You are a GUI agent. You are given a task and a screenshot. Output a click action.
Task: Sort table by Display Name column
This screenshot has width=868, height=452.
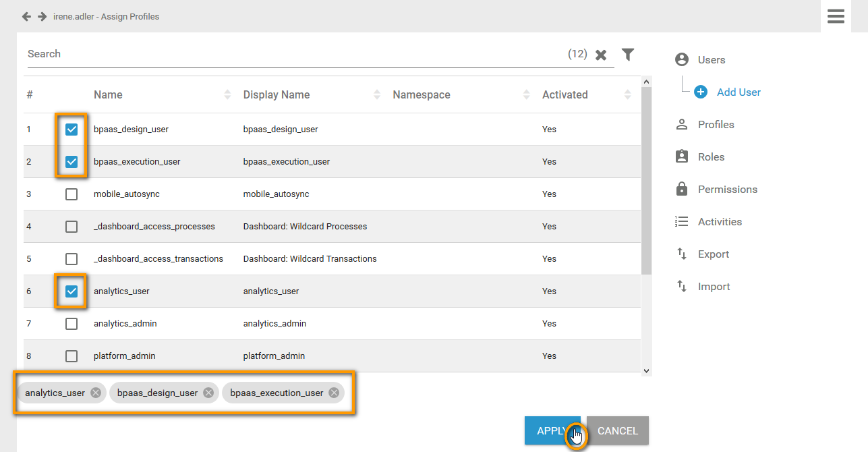[x=377, y=95]
